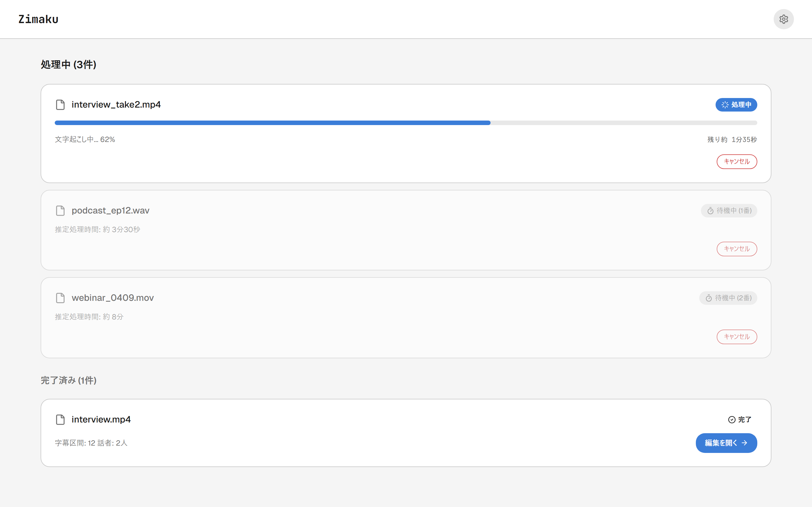
Task: Cancel the queued webinar_0409.mov job
Action: pyautogui.click(x=737, y=337)
